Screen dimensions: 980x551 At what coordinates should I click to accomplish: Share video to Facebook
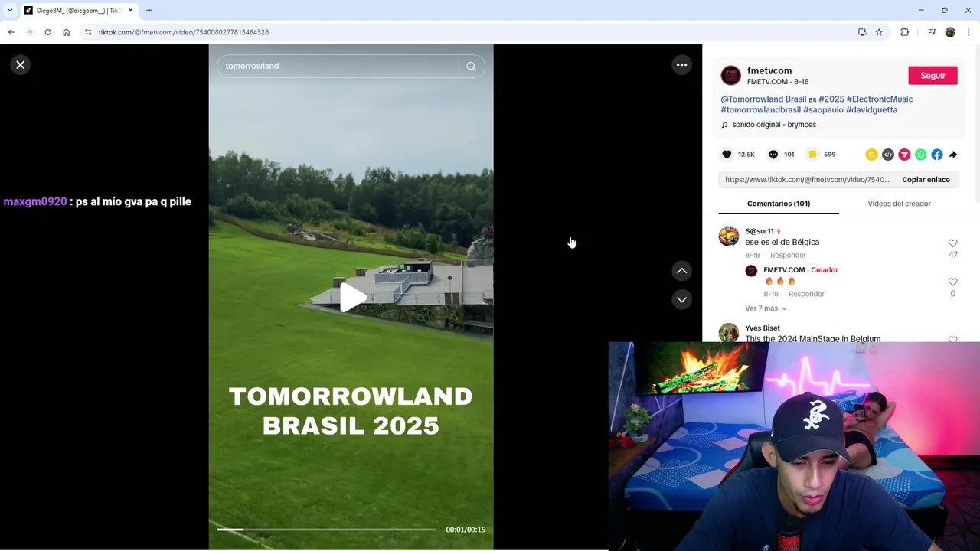pyautogui.click(x=937, y=155)
